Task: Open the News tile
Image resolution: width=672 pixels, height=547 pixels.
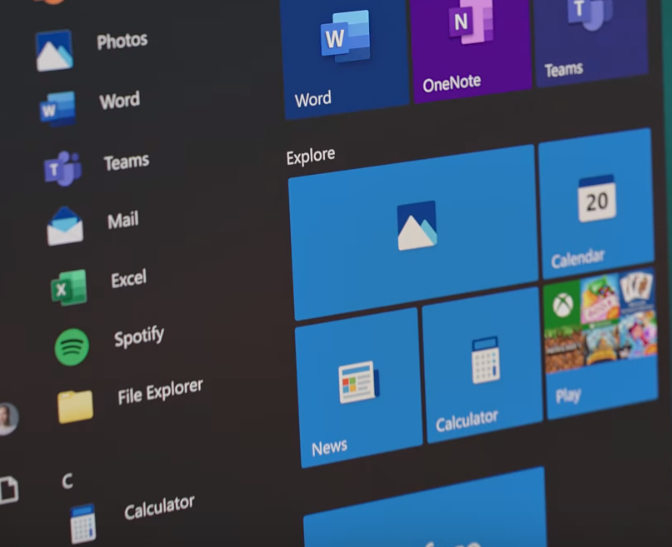Action: tap(359, 387)
